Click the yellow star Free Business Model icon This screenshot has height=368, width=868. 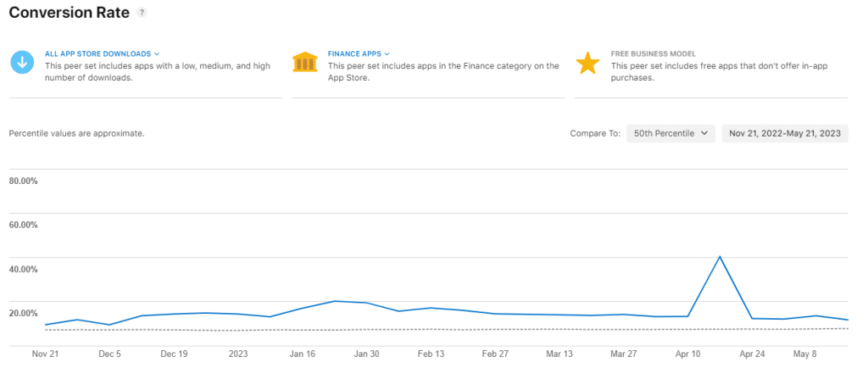588,63
